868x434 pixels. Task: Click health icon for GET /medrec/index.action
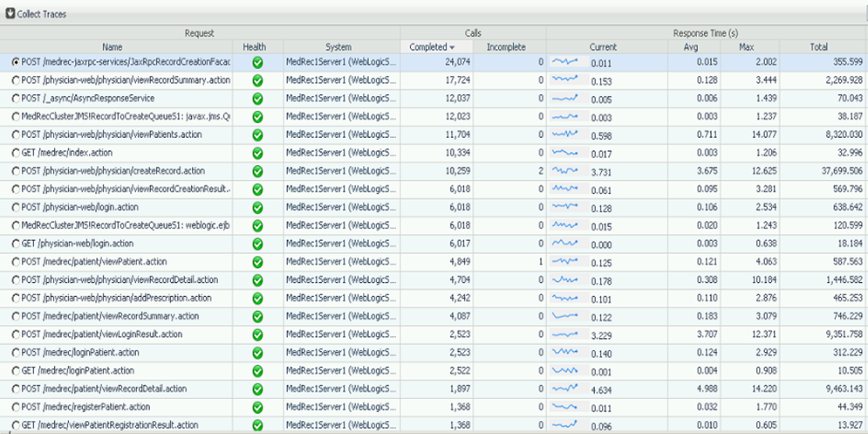[257, 153]
